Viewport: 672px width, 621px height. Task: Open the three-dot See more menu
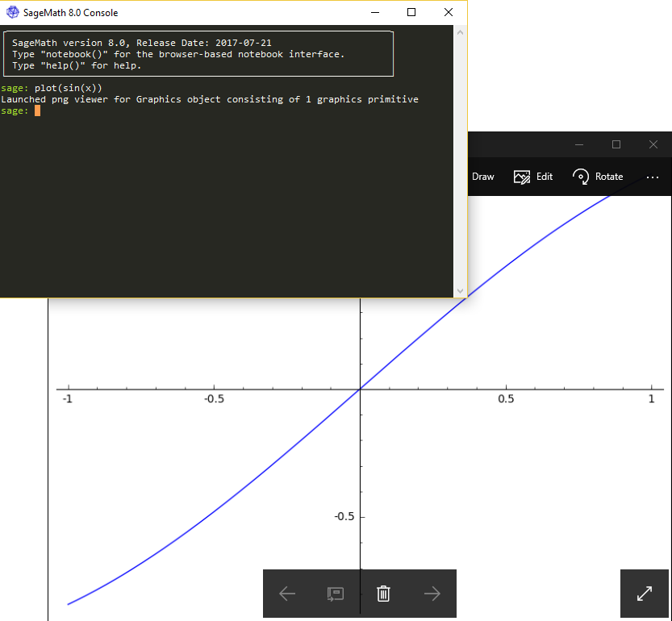pyautogui.click(x=653, y=177)
